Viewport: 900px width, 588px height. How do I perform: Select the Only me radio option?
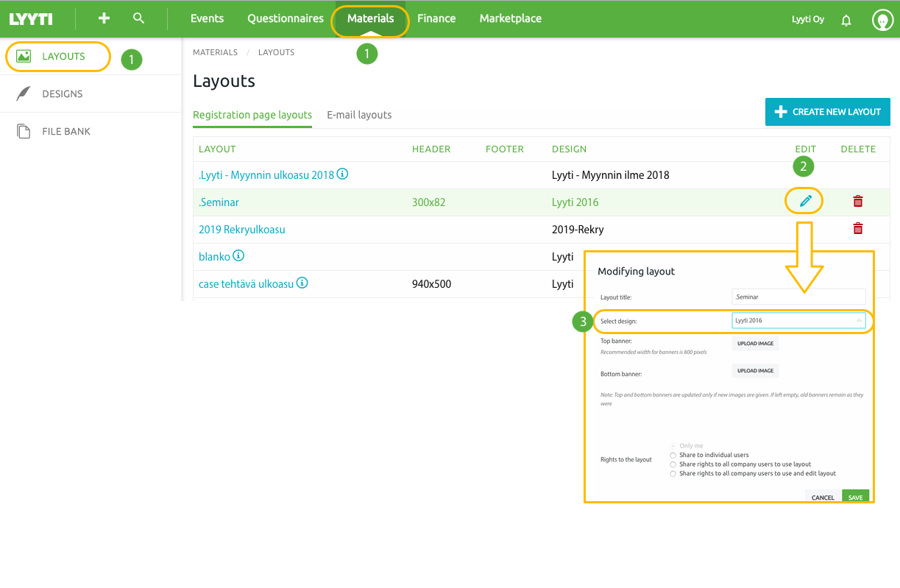(x=673, y=446)
